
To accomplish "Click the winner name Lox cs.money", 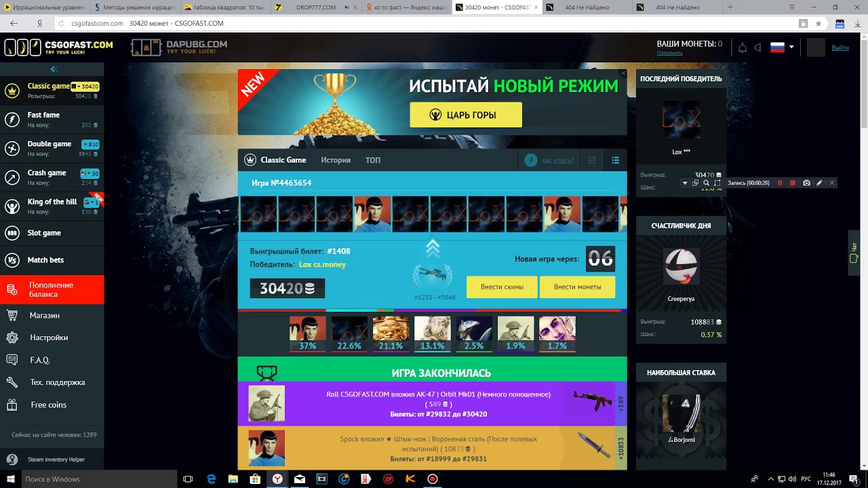I will 323,264.
